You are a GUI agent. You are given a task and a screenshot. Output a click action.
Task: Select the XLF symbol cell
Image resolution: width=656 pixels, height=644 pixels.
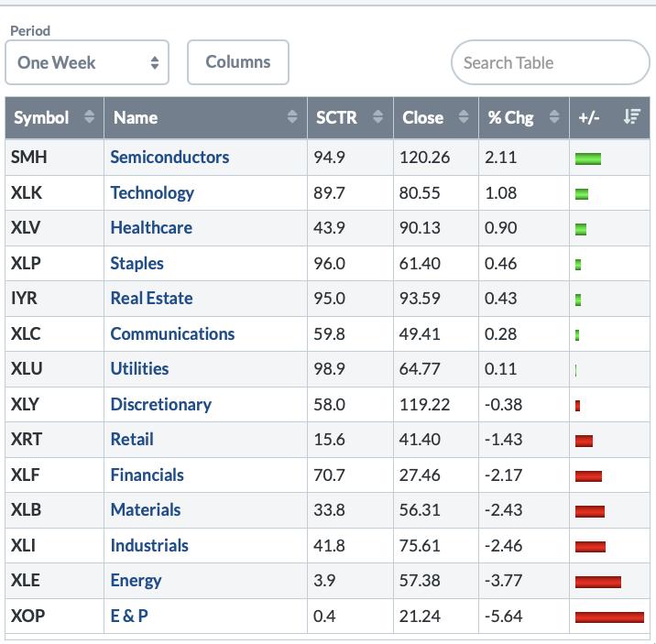click(x=26, y=475)
